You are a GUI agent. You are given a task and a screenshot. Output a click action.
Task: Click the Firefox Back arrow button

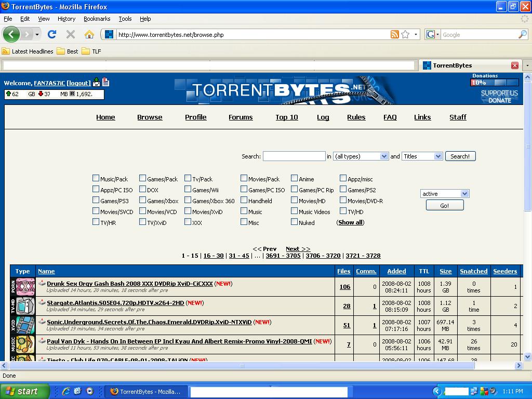(x=11, y=34)
